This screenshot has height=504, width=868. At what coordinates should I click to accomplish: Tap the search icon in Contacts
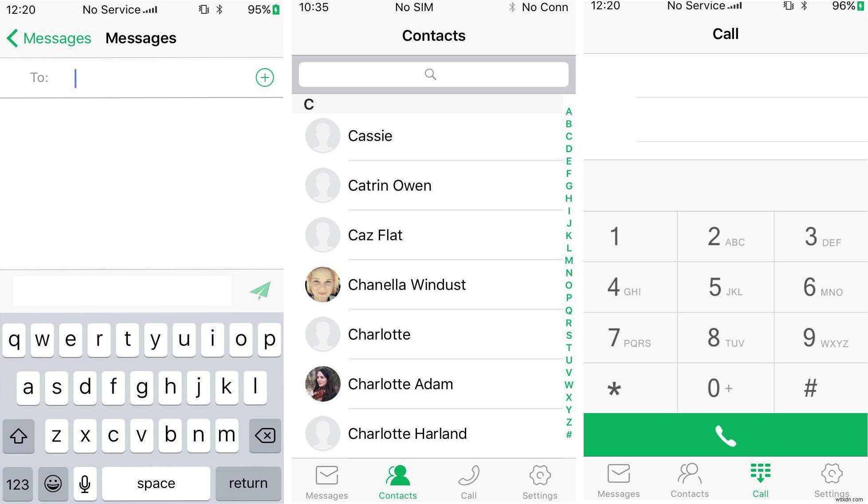(432, 74)
